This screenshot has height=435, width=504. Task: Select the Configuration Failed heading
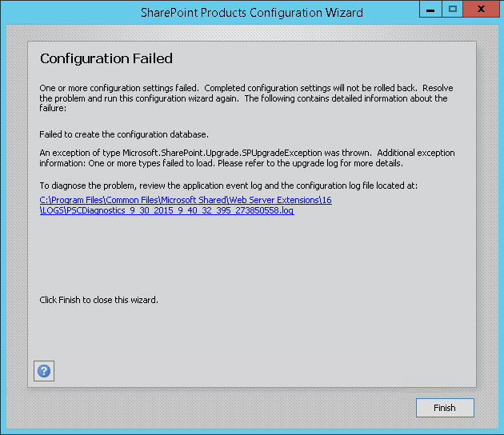[x=106, y=58]
